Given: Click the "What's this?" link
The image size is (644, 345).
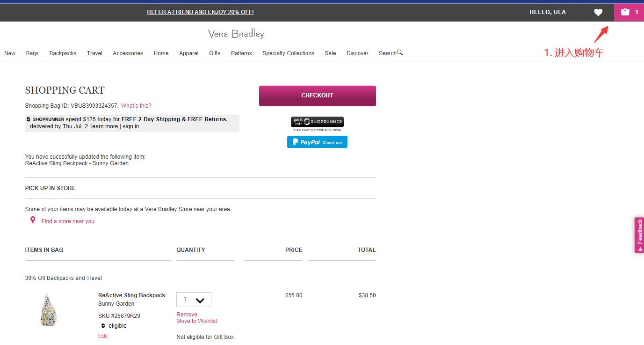Looking at the screenshot, I should pos(136,106).
